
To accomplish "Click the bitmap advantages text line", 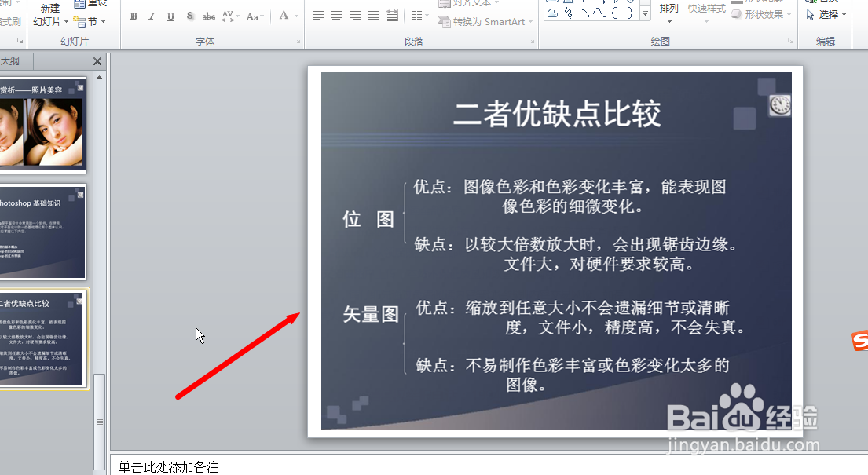I will (x=570, y=196).
